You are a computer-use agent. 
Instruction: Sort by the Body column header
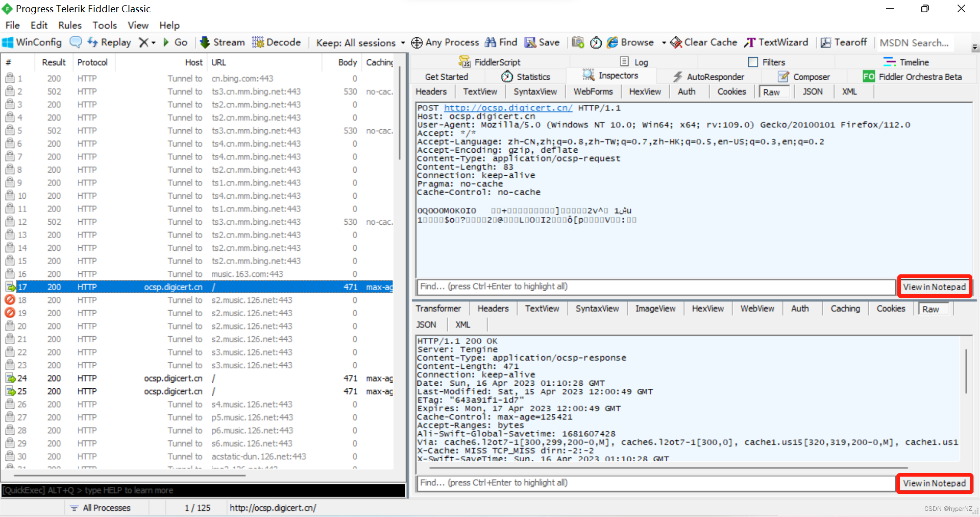point(341,62)
